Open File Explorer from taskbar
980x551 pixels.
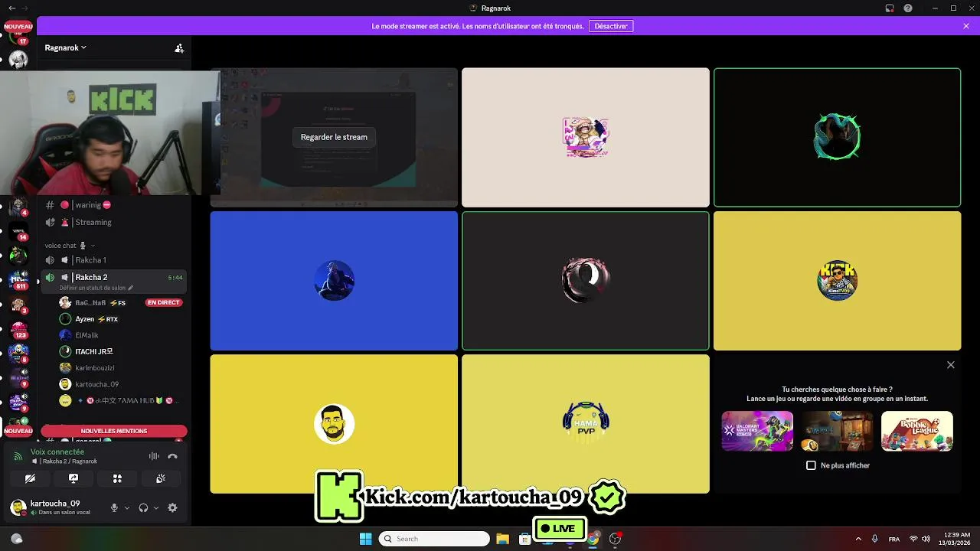(x=502, y=539)
